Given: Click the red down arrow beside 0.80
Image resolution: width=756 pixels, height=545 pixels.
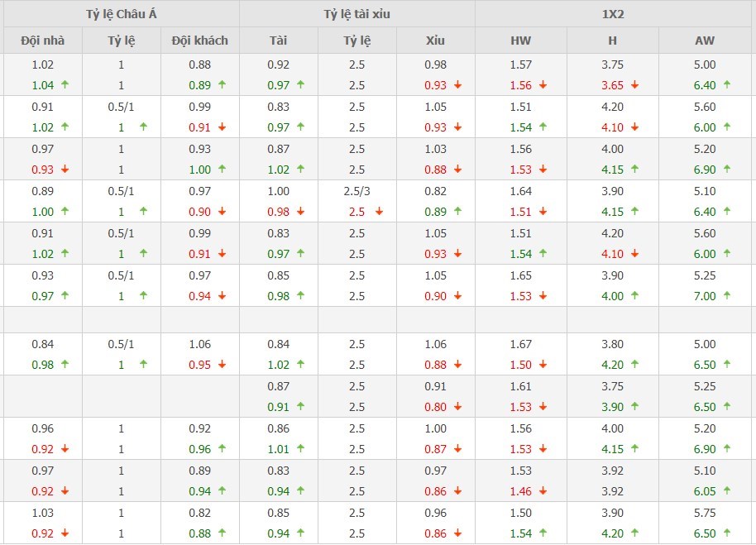Looking at the screenshot, I should pyautogui.click(x=457, y=406).
